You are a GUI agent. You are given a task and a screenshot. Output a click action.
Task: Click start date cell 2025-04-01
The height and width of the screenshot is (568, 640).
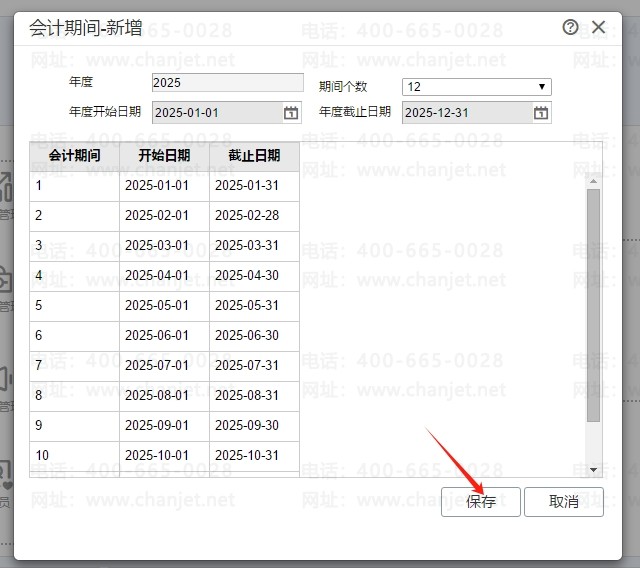[164, 276]
